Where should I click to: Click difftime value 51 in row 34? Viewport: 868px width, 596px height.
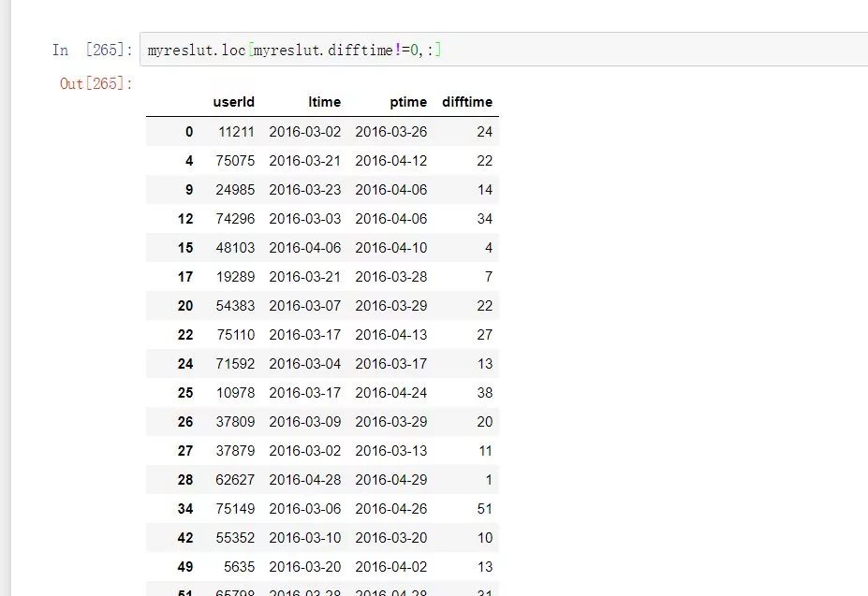(x=485, y=509)
